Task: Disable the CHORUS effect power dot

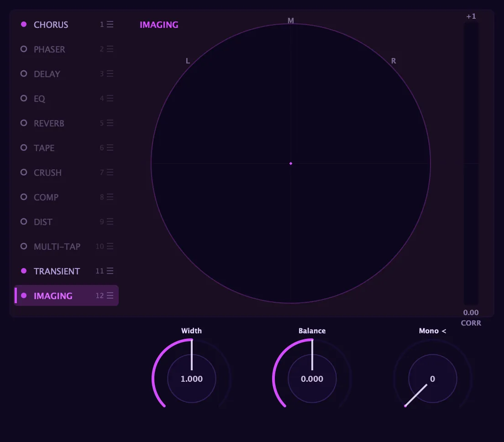Action: [24, 25]
